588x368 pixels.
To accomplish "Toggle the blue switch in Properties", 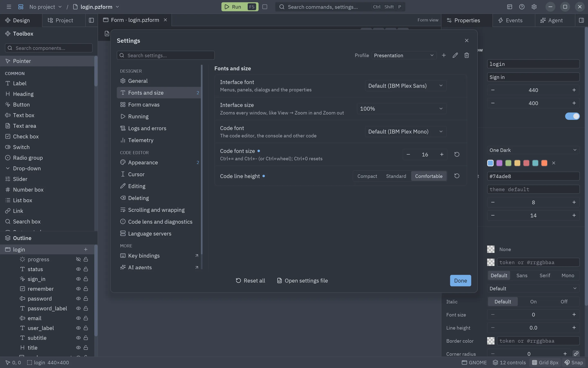I will tap(572, 116).
